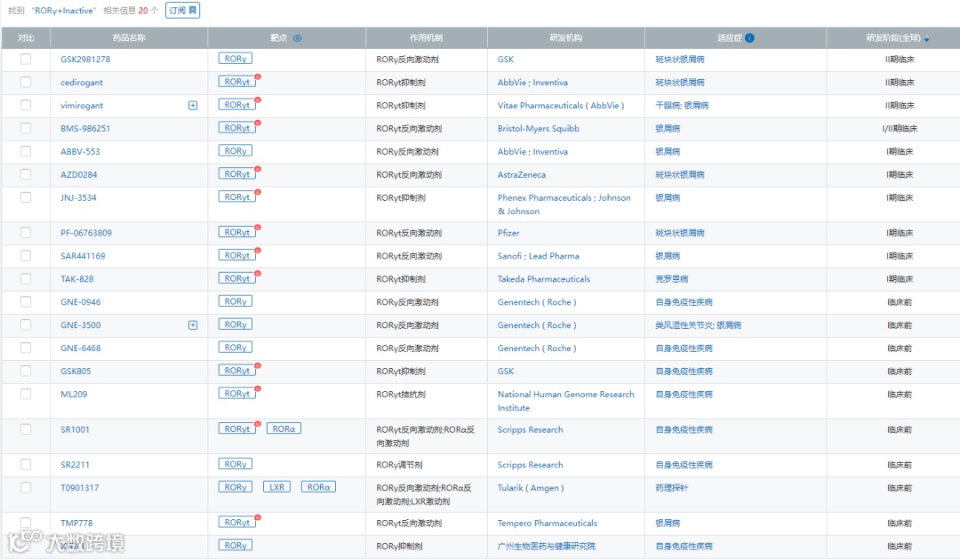The height and width of the screenshot is (560, 960).
Task: Open Bristol-Myers Squibb company link
Action: (538, 129)
